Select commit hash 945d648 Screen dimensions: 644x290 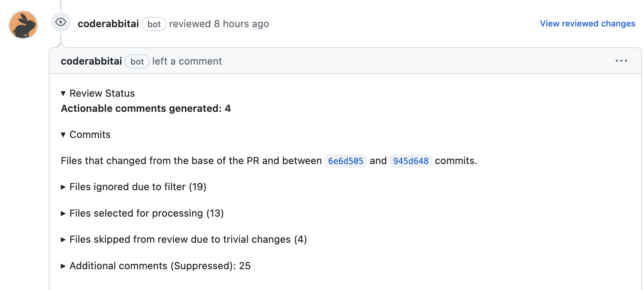tap(411, 161)
